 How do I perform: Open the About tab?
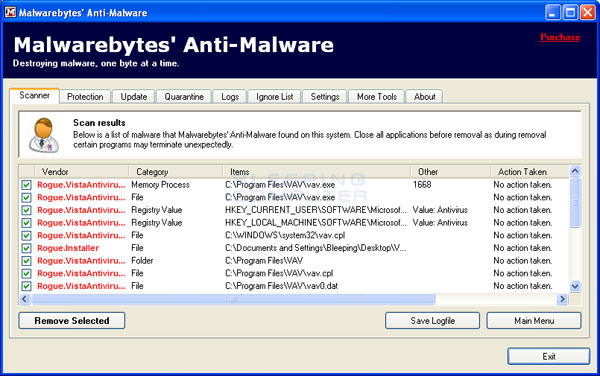[x=424, y=97]
